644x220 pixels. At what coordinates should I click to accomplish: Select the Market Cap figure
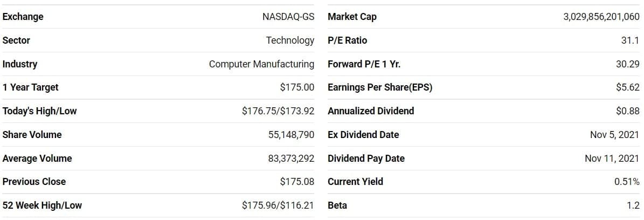(602, 17)
